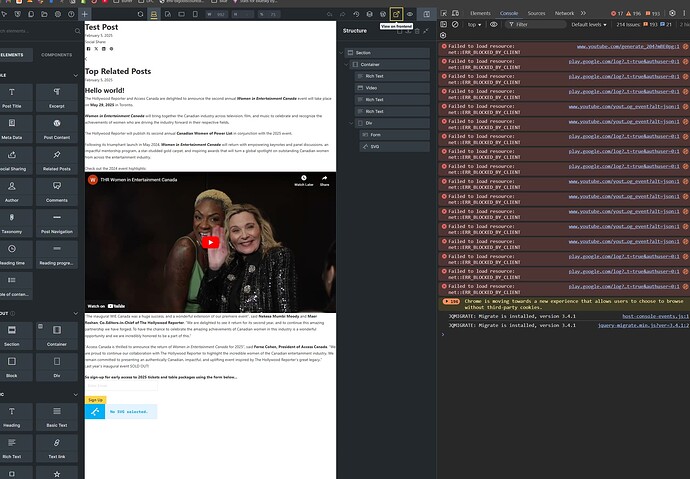Click into the console Filter field

coord(535,25)
